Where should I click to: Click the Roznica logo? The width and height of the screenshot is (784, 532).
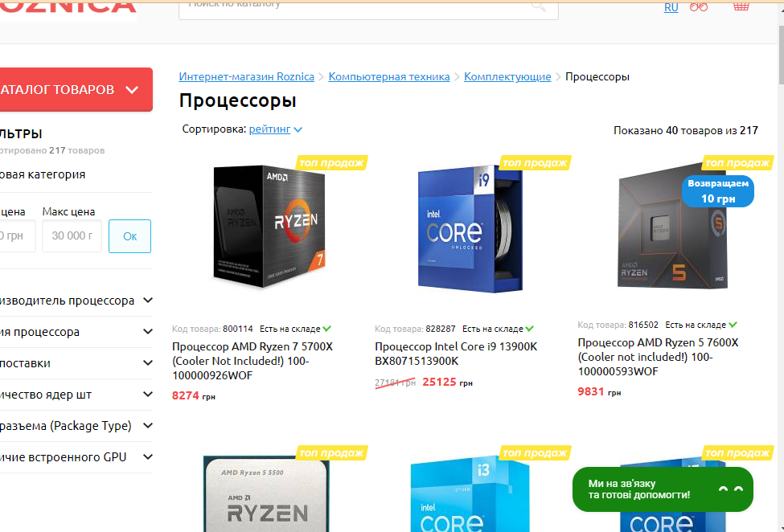(x=68, y=8)
